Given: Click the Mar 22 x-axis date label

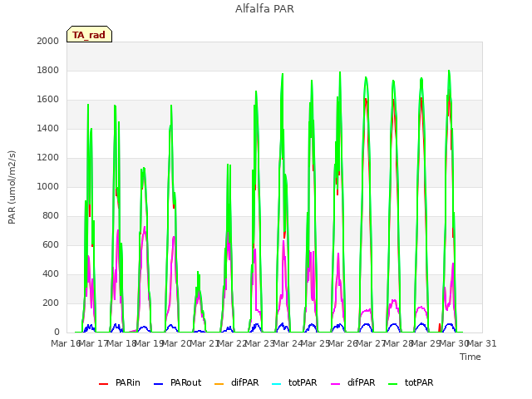Looking at the screenshot, I should point(232,343).
